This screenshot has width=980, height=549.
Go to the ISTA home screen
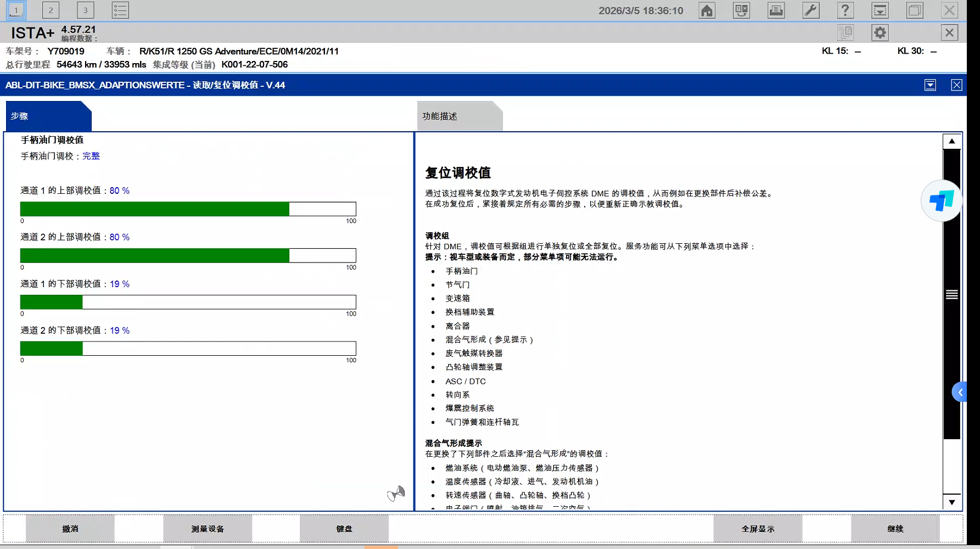coord(707,10)
